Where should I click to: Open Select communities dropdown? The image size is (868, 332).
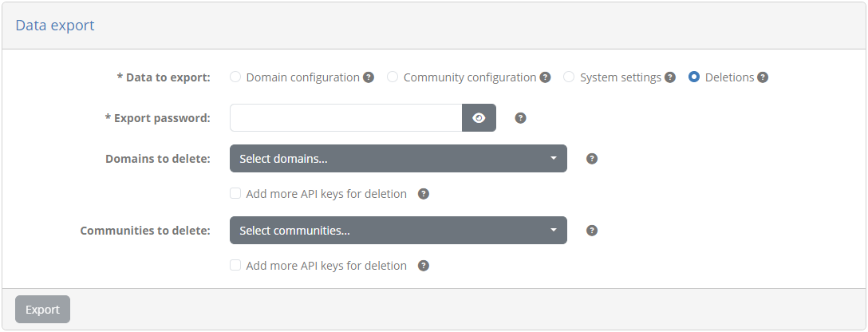(399, 230)
